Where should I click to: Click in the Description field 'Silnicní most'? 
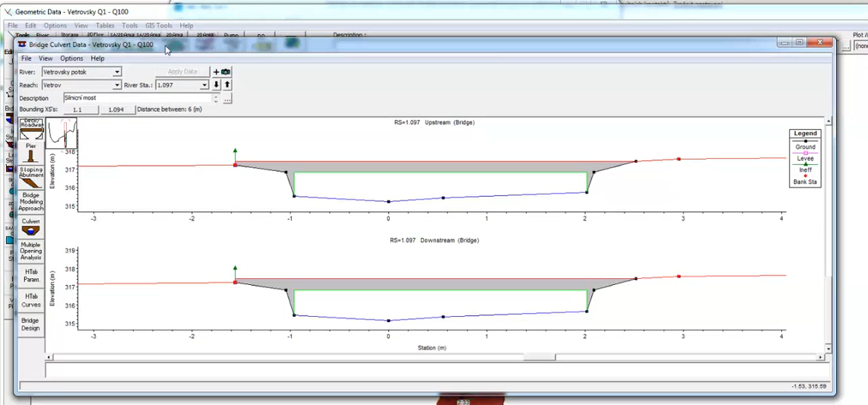point(137,98)
